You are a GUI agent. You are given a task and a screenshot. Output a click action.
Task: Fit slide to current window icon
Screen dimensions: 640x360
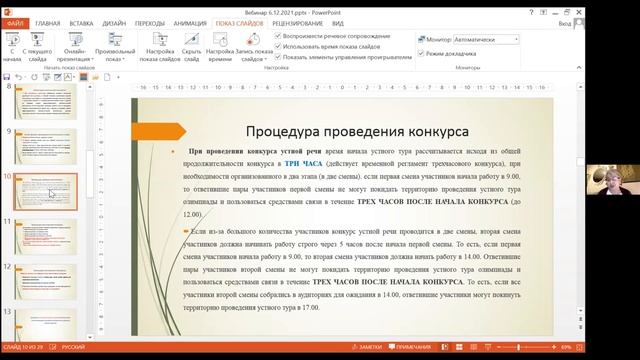[x=579, y=347]
